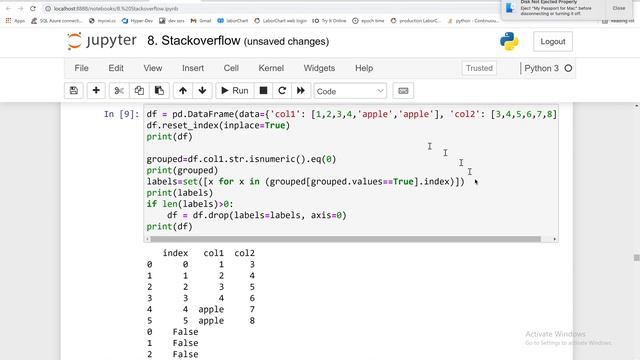Click the code line print(labels)
Screen dimensions: 640x360
pos(180,193)
